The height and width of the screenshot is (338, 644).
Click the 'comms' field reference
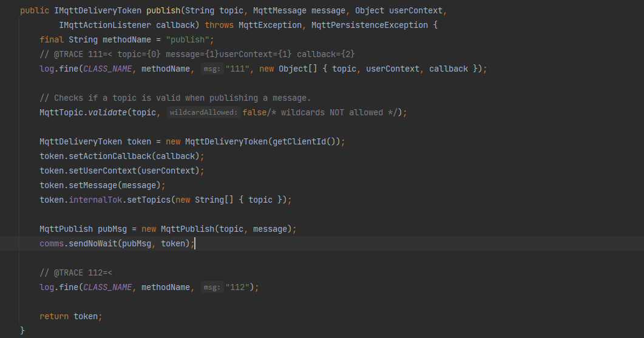tap(52, 243)
